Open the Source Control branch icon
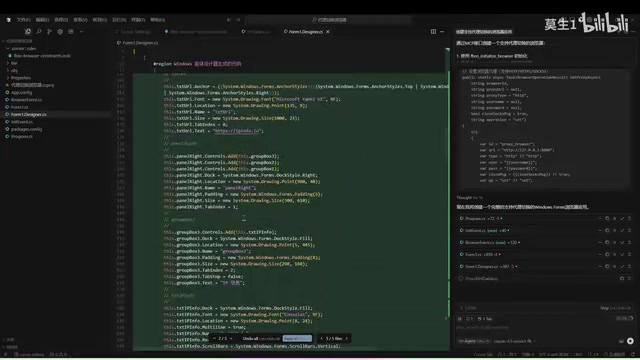Viewport: 640px width, 360px height. 49,31
